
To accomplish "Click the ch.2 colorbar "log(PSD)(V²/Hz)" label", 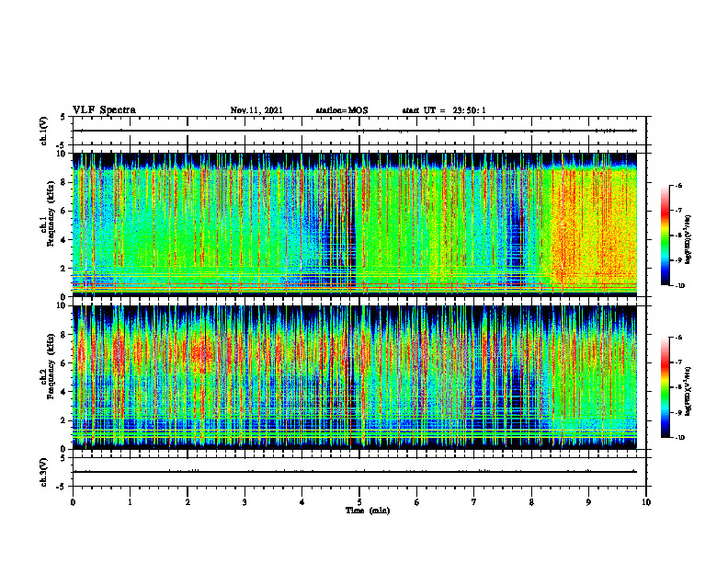I will pyautogui.click(x=688, y=391).
